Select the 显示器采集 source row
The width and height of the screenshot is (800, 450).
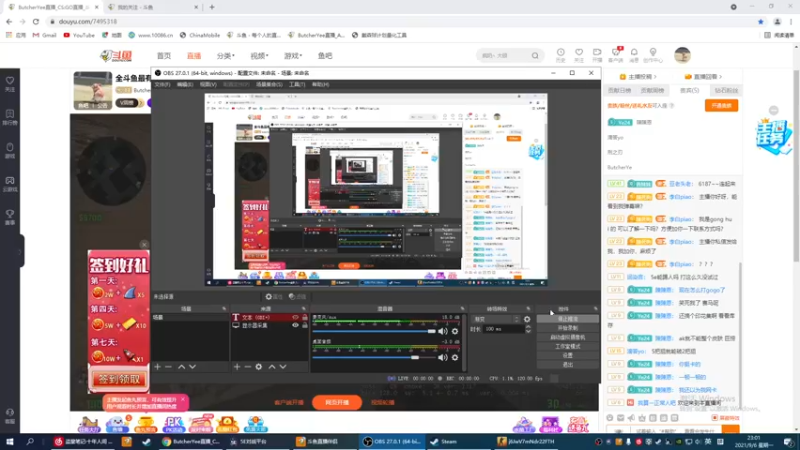(x=270, y=325)
